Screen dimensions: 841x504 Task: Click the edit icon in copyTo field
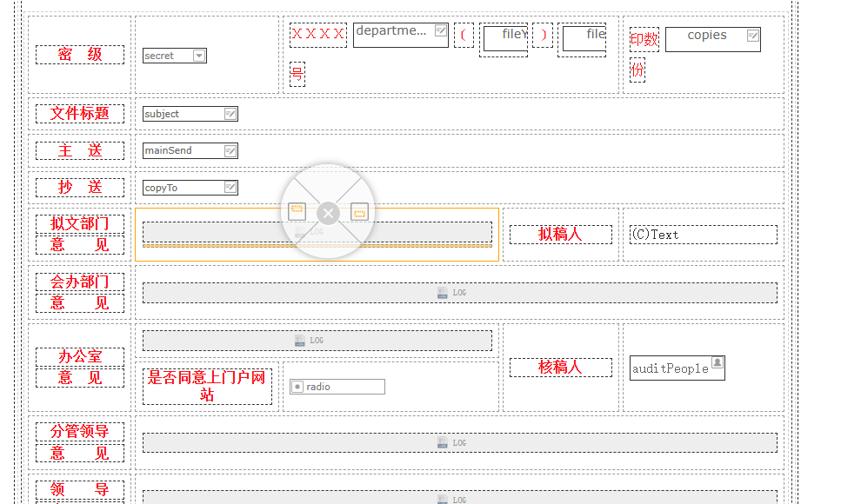230,187
